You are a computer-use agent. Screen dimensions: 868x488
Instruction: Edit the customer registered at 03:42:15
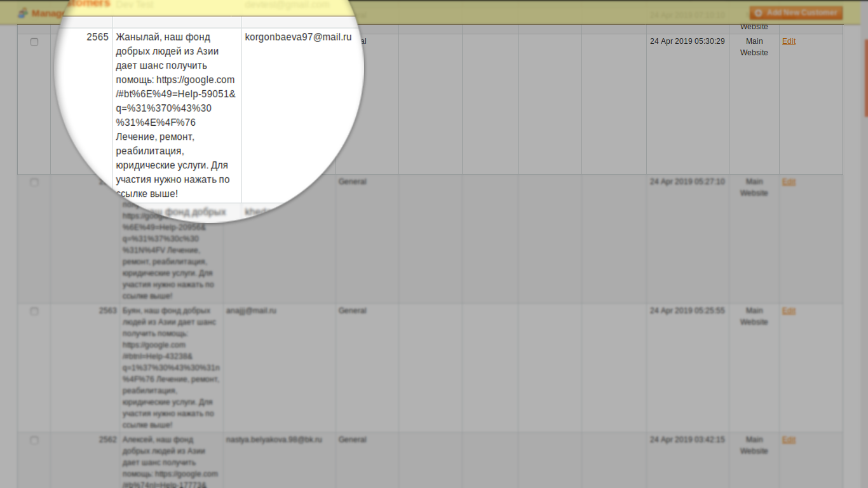(789, 440)
